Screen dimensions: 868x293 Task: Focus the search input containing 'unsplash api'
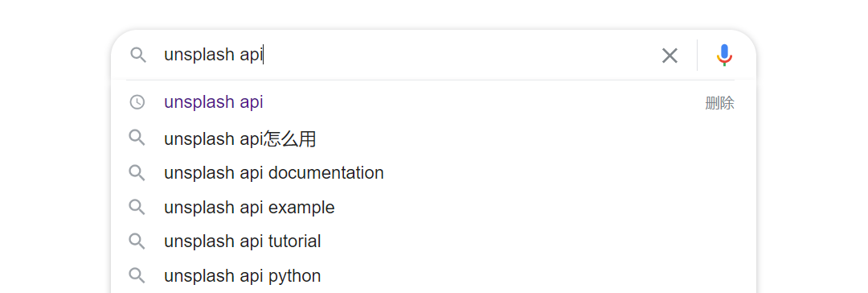407,55
